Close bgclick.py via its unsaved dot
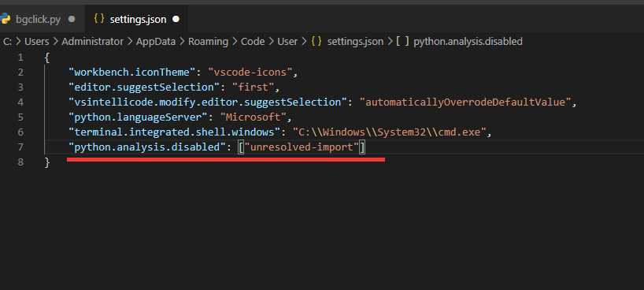Viewport: 644px width, 290px height. coord(72,19)
